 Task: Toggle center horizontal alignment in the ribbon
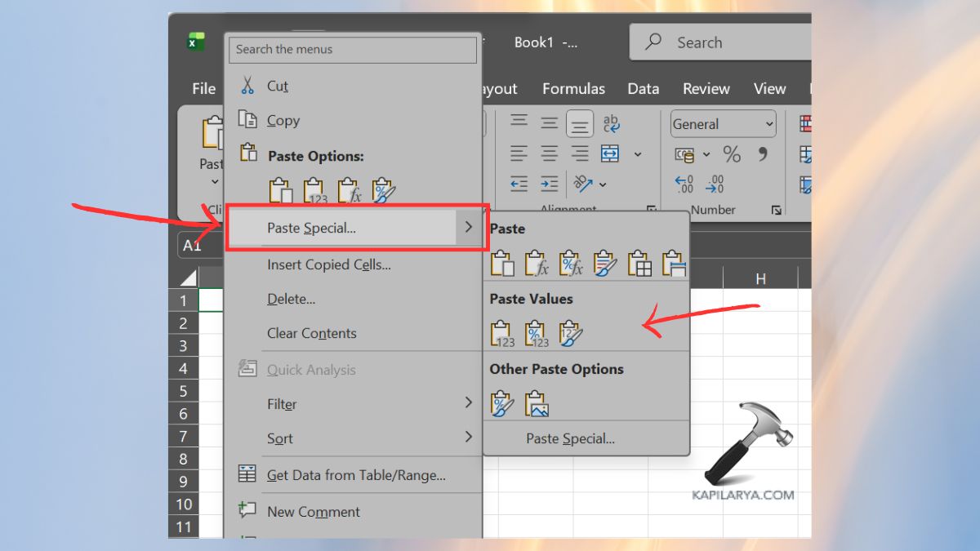(x=550, y=153)
